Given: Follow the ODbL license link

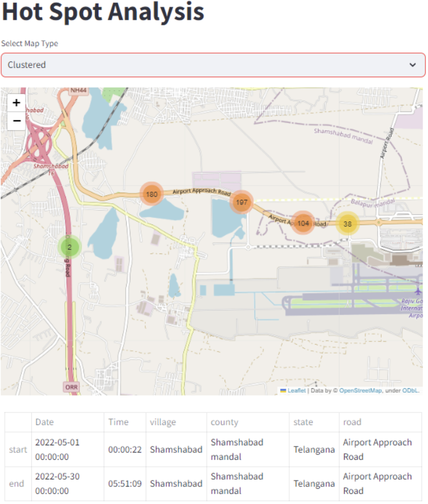Looking at the screenshot, I should point(410,390).
